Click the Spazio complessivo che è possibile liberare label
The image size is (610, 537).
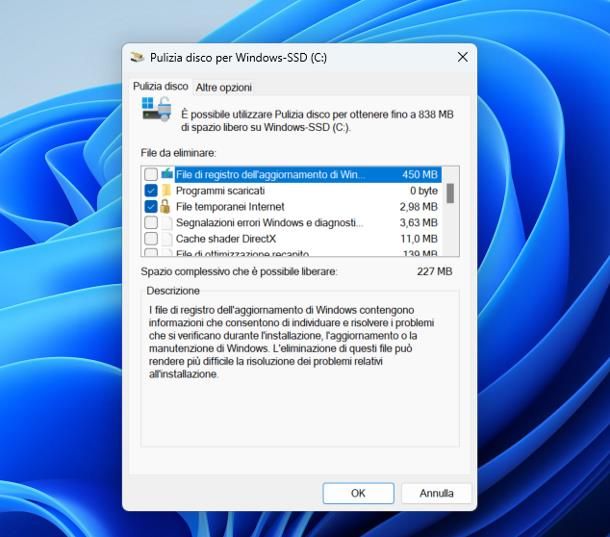(239, 272)
